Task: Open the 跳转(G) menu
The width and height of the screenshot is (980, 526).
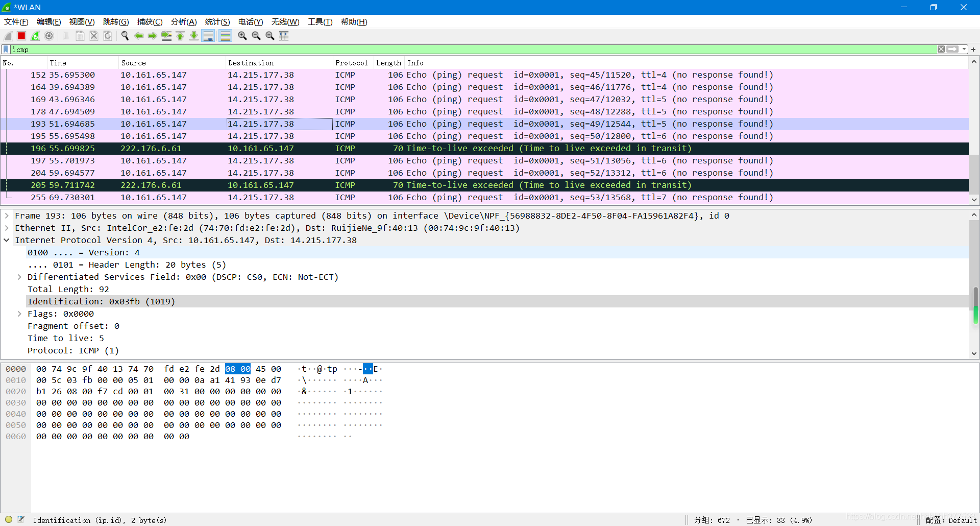Action: tap(116, 22)
